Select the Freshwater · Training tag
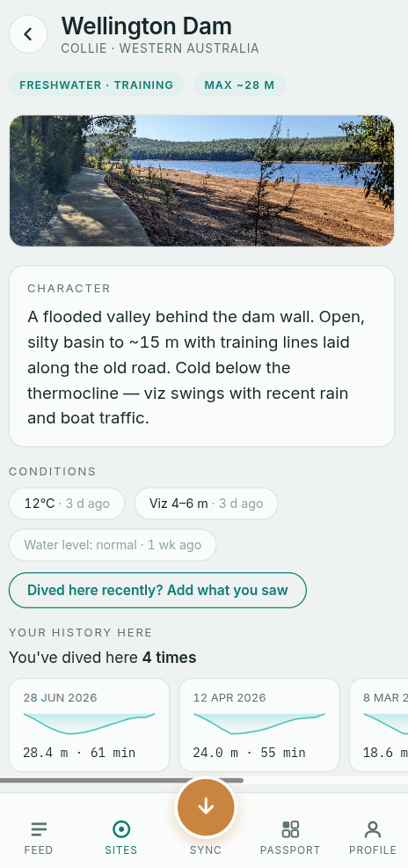Viewport: 408px width, 868px height. coord(97,85)
